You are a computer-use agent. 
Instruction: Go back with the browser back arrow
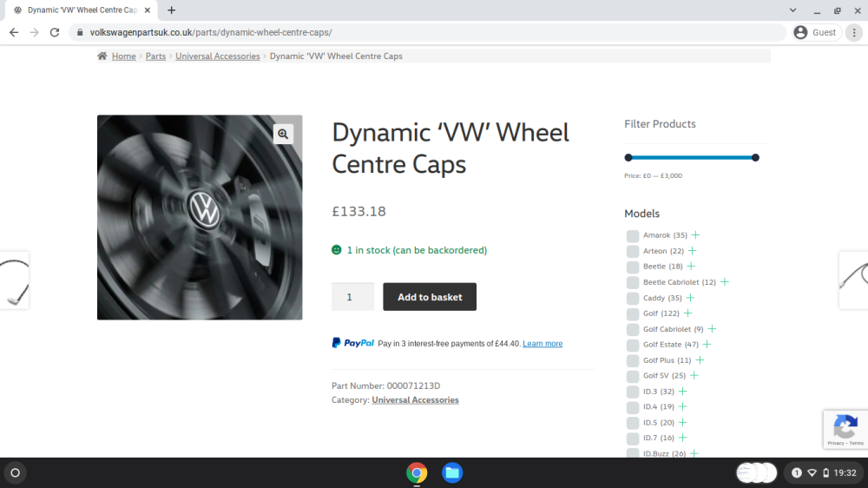click(14, 32)
